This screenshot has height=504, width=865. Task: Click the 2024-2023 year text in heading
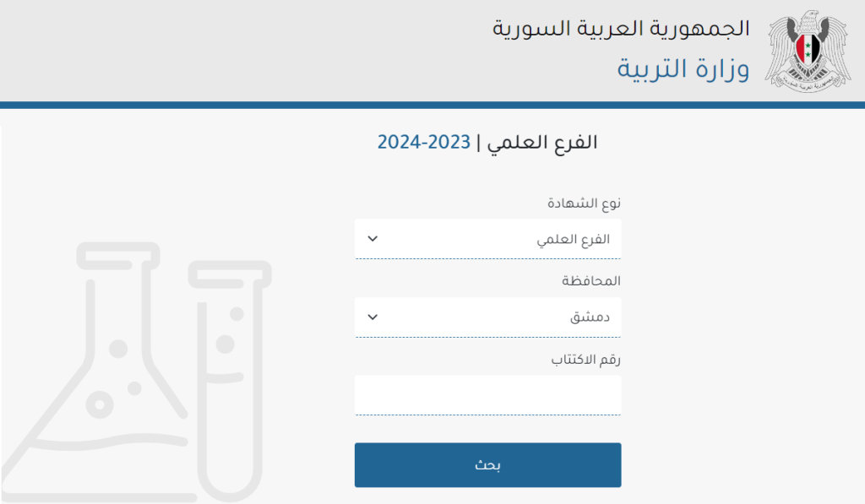tap(424, 143)
